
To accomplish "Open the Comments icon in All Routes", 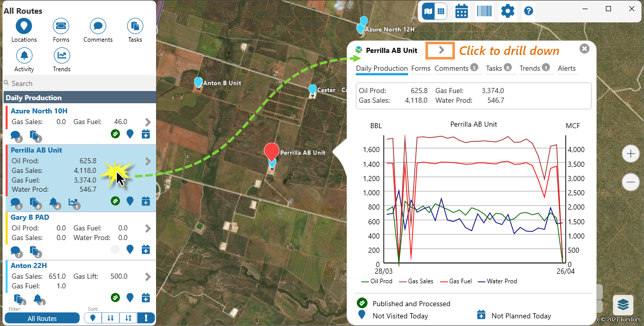I will 98,26.
